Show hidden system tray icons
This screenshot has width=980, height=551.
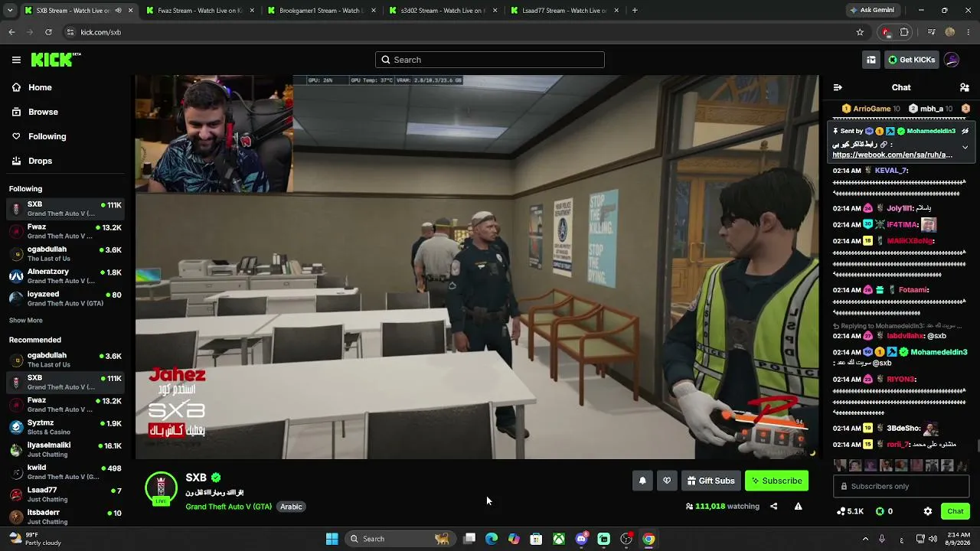(865, 539)
